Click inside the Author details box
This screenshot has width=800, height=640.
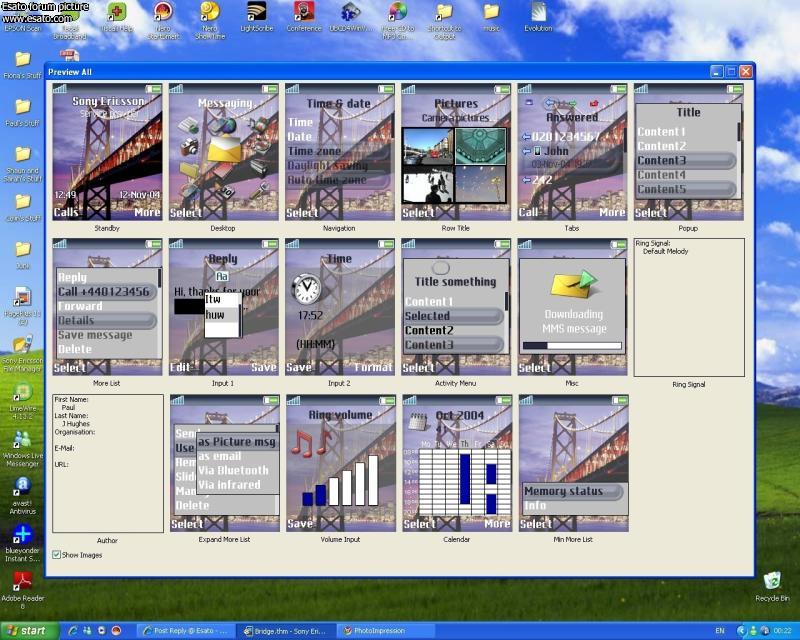click(107, 463)
